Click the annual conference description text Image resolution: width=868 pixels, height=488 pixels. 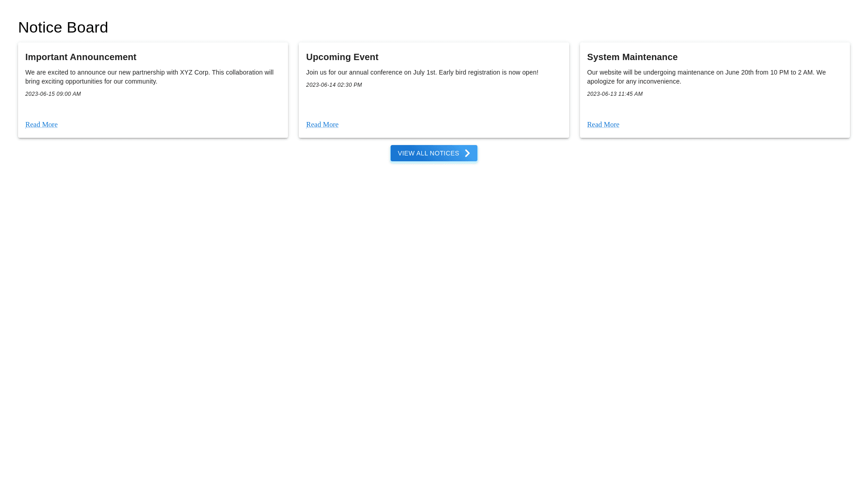pyautogui.click(x=422, y=72)
